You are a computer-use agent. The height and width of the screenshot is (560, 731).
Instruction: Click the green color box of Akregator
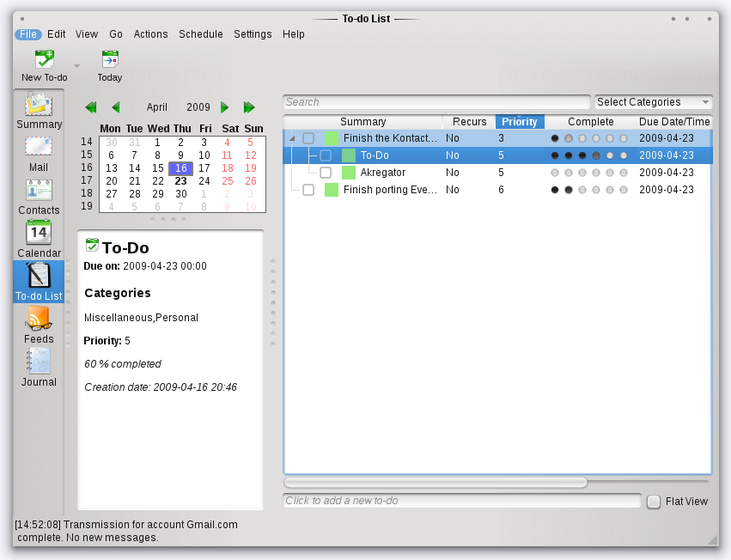[348, 173]
